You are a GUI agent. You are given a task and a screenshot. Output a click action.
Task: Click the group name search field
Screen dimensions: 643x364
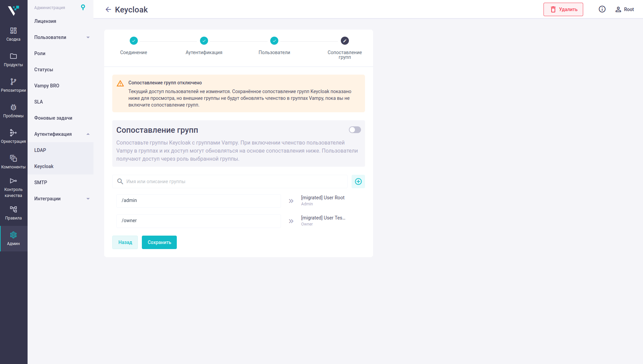click(230, 181)
